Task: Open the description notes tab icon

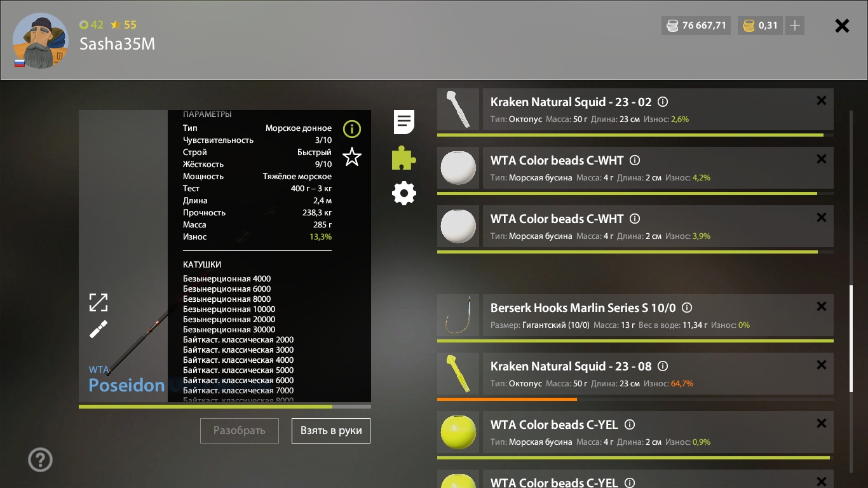Action: point(404,121)
